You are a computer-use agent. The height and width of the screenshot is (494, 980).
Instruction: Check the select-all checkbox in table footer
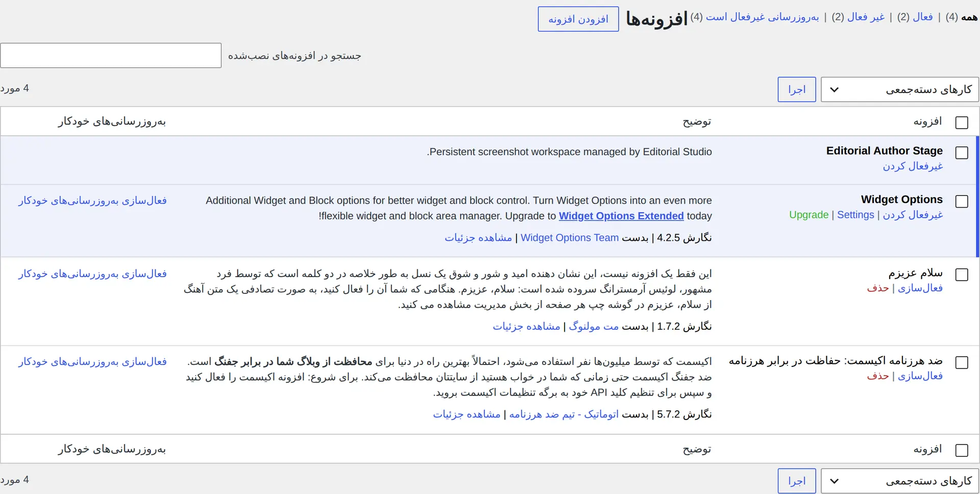click(x=962, y=450)
